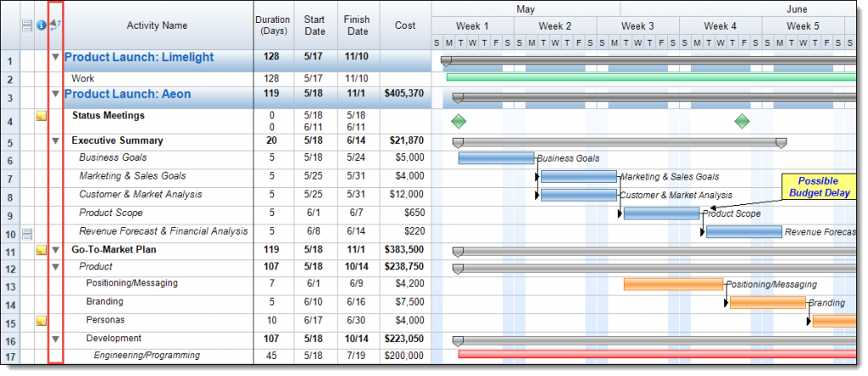The width and height of the screenshot is (868, 376).
Task: Click the Activity Name column header
Action: pyautogui.click(x=157, y=25)
